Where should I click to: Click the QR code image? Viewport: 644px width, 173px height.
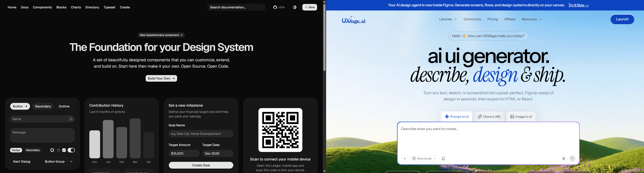(280, 130)
